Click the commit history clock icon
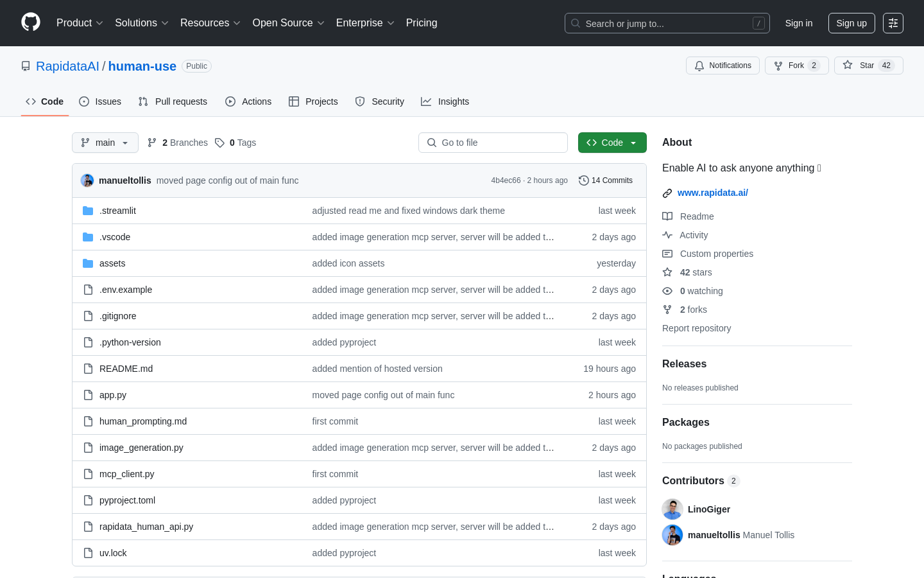This screenshot has height=578, width=924. [583, 180]
